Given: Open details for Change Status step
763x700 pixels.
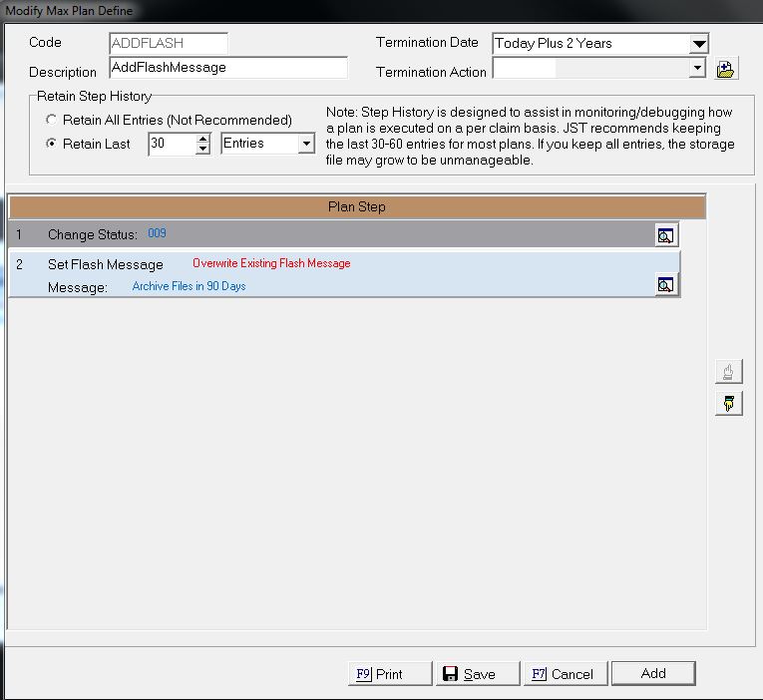Looking at the screenshot, I should click(x=665, y=235).
